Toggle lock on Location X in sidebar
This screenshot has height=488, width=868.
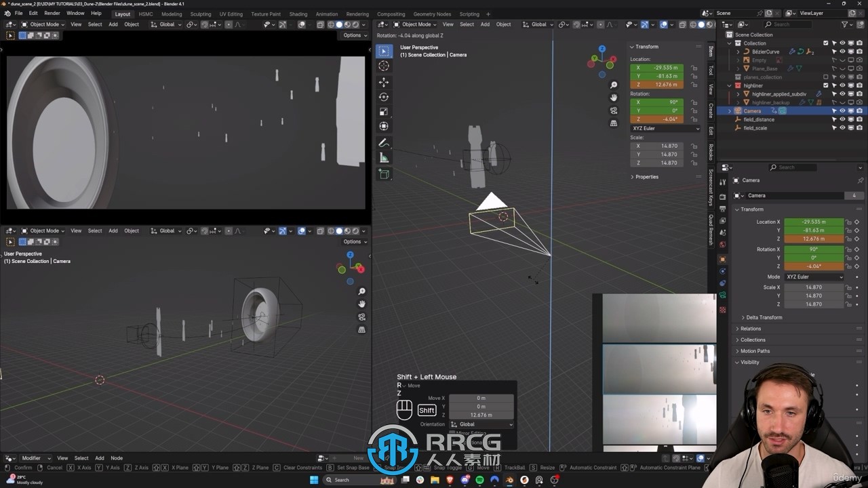694,68
